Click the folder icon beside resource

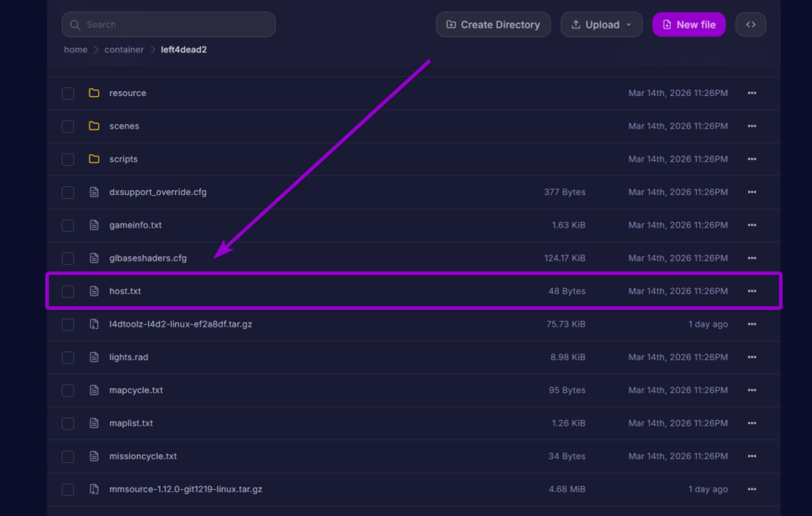pyautogui.click(x=94, y=93)
